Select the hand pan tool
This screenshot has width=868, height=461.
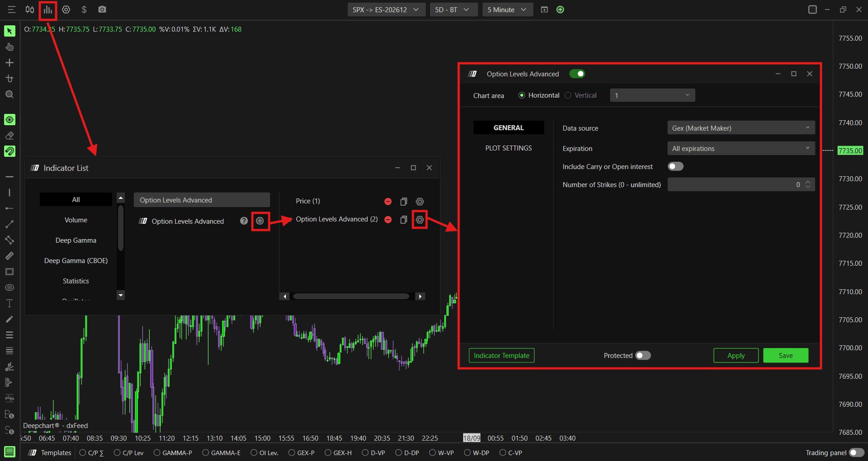coord(9,47)
